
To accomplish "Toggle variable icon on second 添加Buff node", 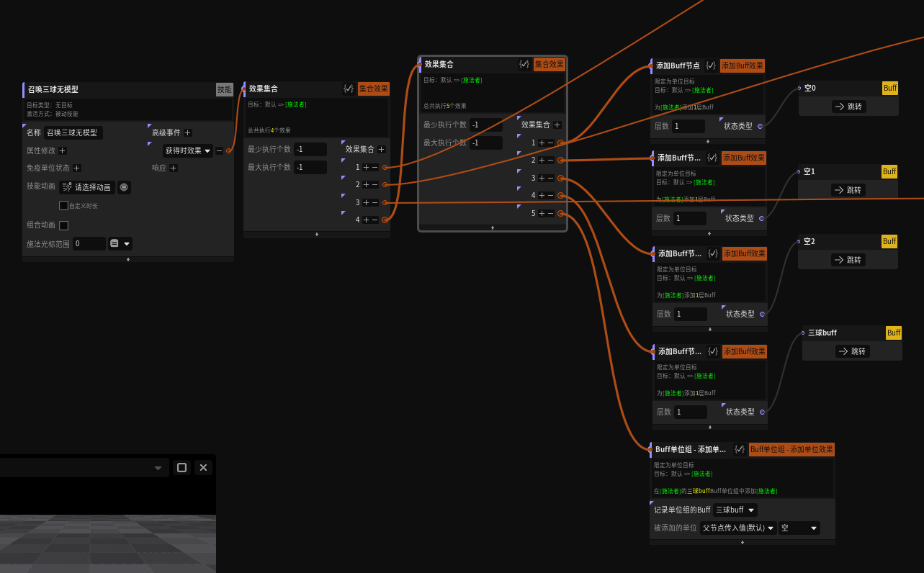I will point(712,158).
